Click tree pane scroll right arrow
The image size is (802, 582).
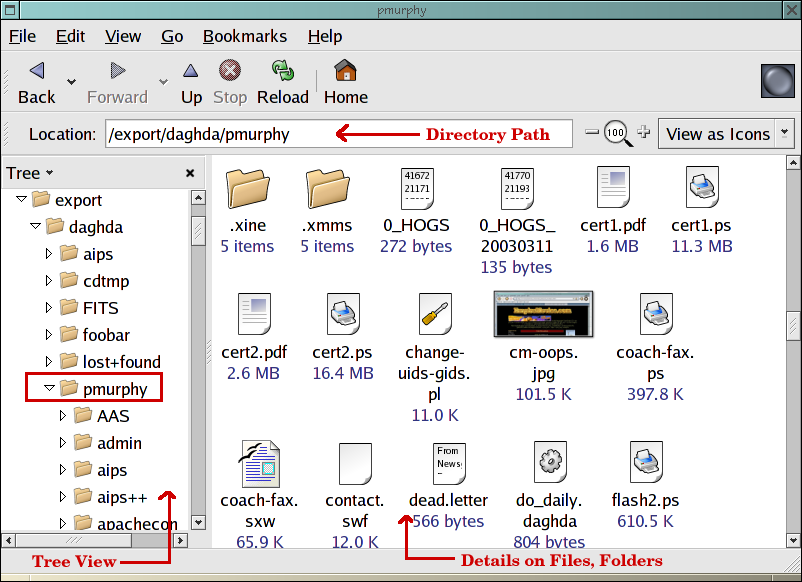point(181,540)
